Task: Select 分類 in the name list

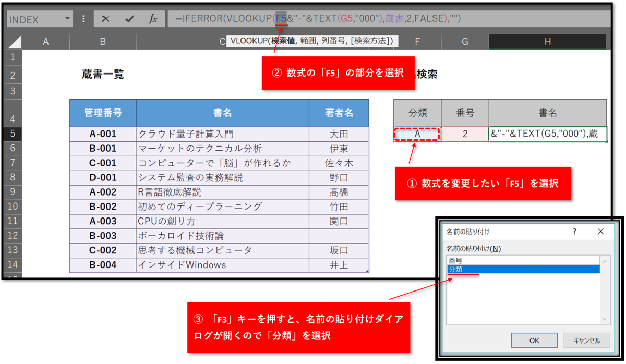Action: [x=455, y=268]
